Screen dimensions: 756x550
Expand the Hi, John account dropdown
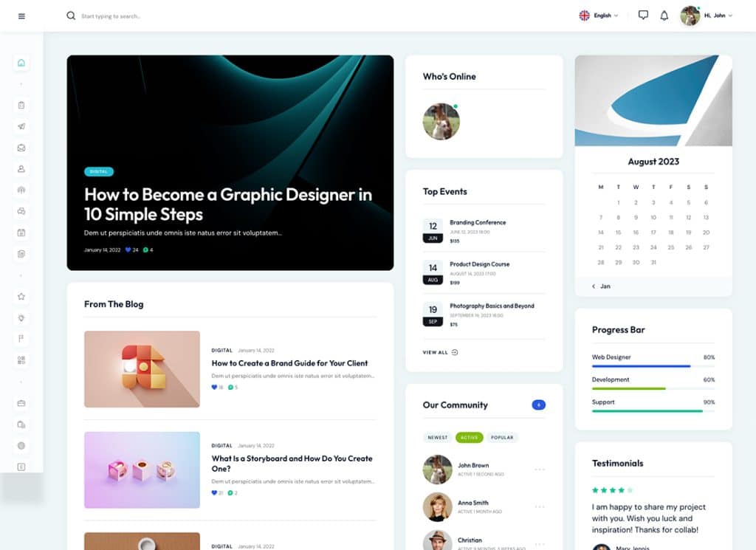click(707, 16)
